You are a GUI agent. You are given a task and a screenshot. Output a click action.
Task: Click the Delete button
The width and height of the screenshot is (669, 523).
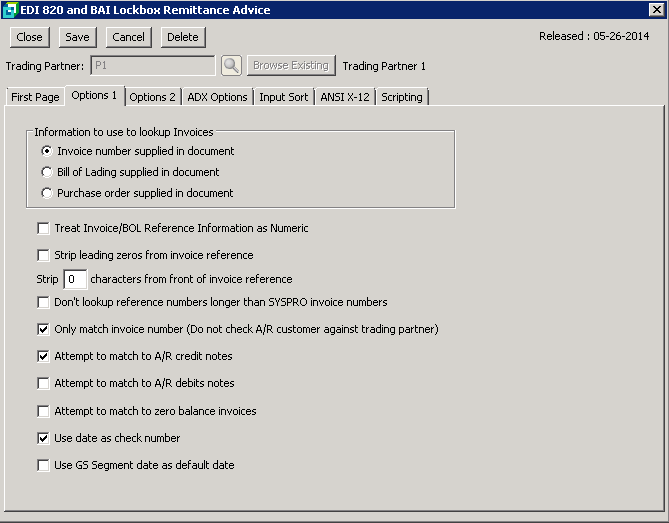(x=182, y=37)
